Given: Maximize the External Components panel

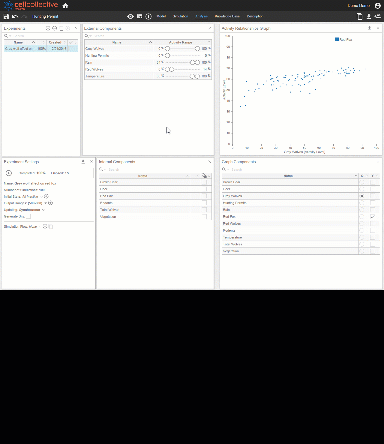Looking at the screenshot, I should click(x=210, y=28).
